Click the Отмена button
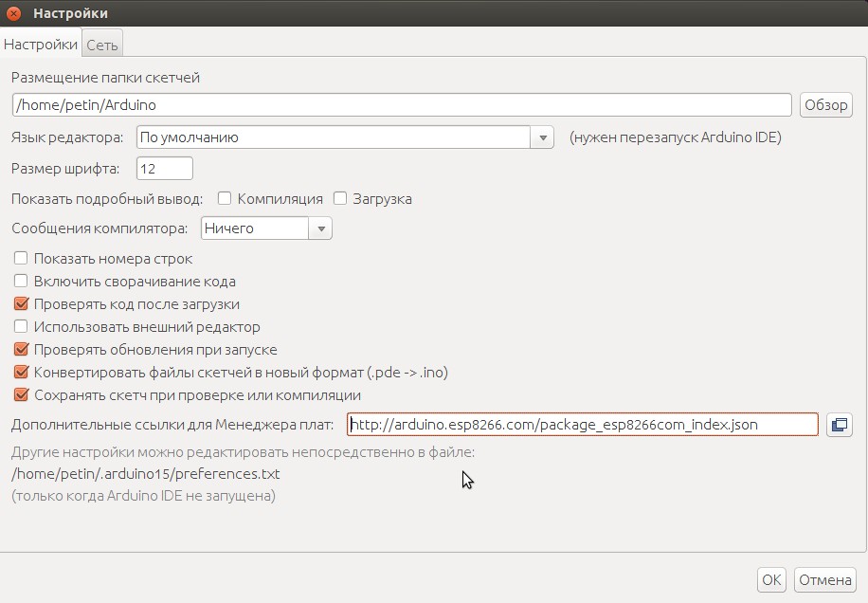The image size is (868, 603). [x=825, y=579]
